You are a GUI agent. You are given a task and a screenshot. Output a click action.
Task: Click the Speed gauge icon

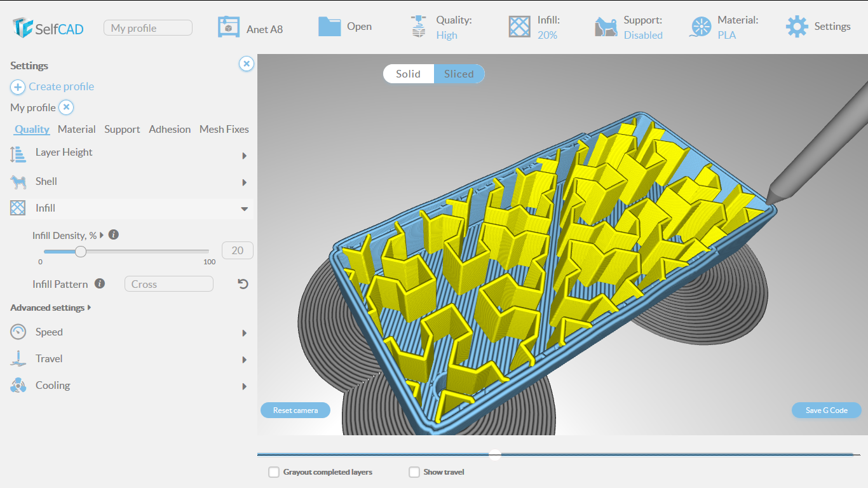pos(18,332)
